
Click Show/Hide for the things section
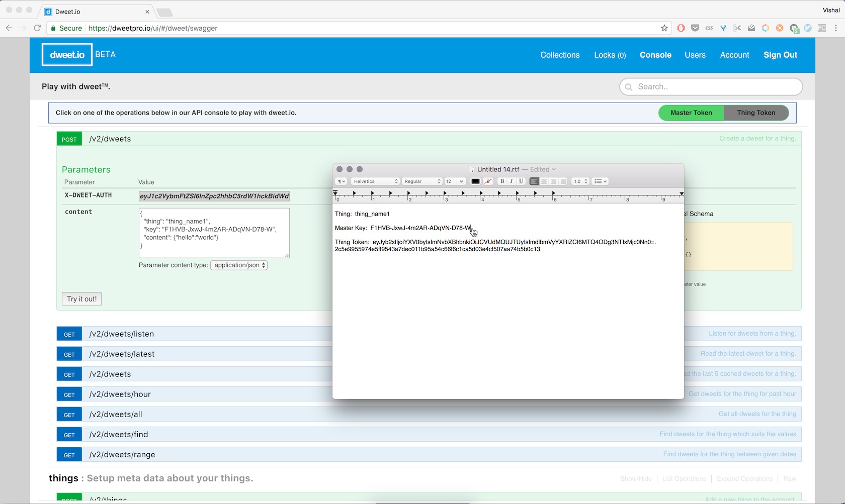(636, 478)
